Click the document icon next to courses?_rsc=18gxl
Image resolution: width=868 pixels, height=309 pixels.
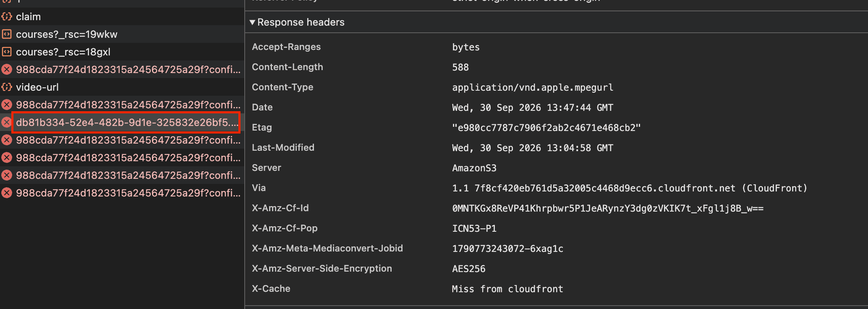point(7,52)
